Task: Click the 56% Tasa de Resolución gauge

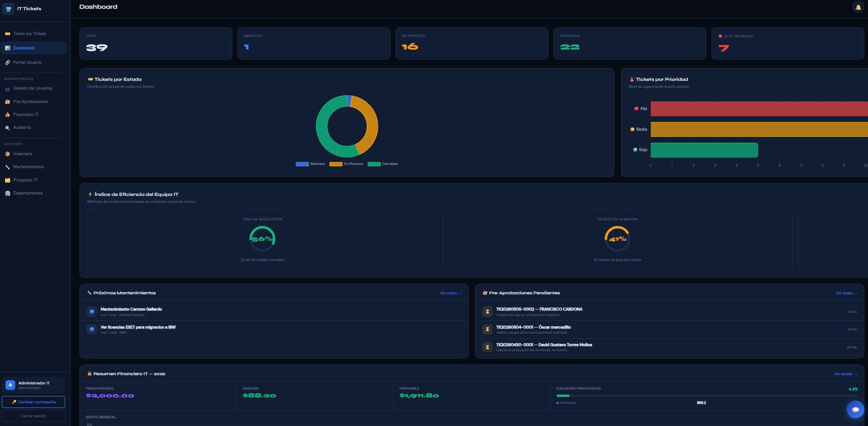Action: (262, 239)
